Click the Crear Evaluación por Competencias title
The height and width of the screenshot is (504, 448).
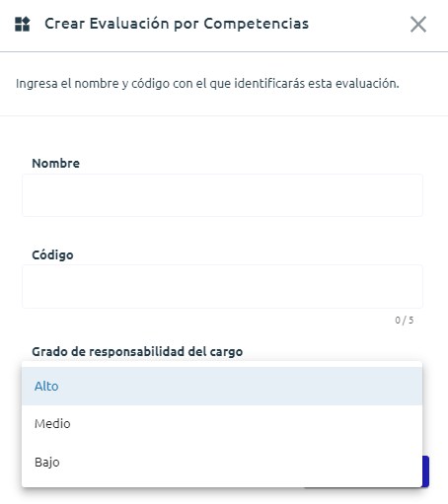coord(177,24)
